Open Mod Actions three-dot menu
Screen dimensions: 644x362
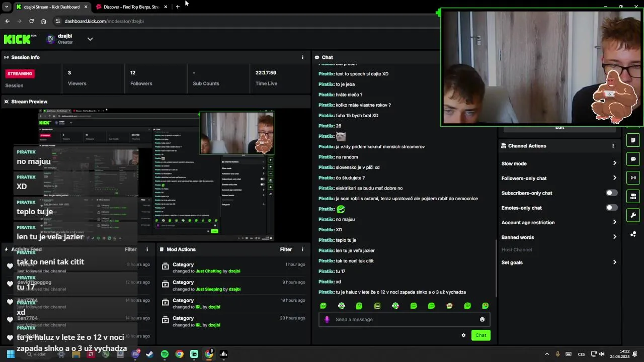[x=302, y=249]
